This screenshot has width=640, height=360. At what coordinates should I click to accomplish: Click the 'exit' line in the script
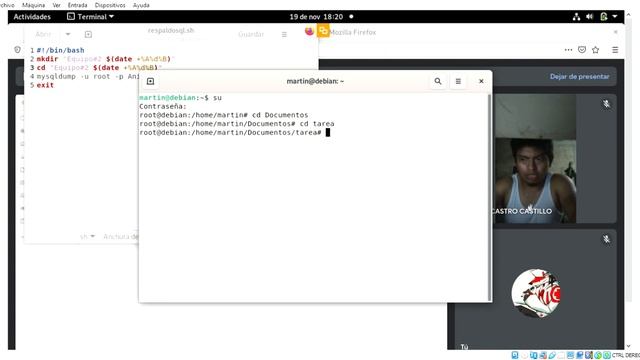click(x=45, y=85)
